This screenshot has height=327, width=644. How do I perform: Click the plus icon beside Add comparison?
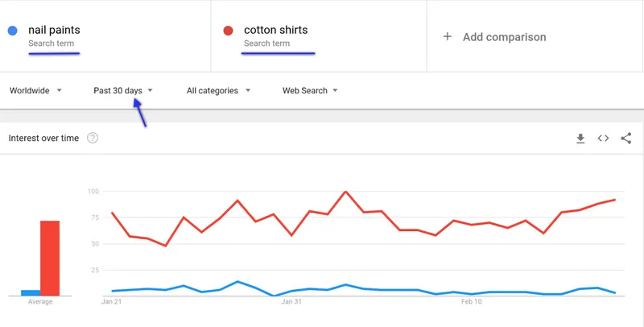click(x=448, y=36)
